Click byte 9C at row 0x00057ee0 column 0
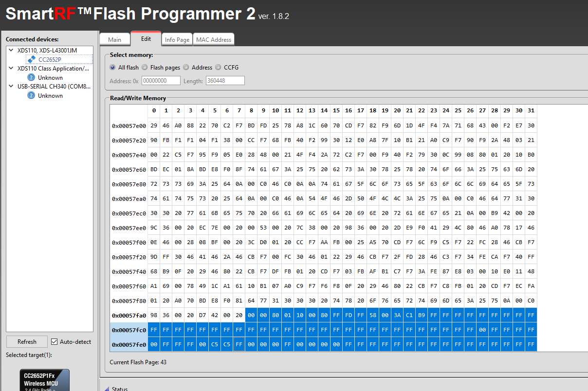The height and width of the screenshot is (391, 588). 154,228
